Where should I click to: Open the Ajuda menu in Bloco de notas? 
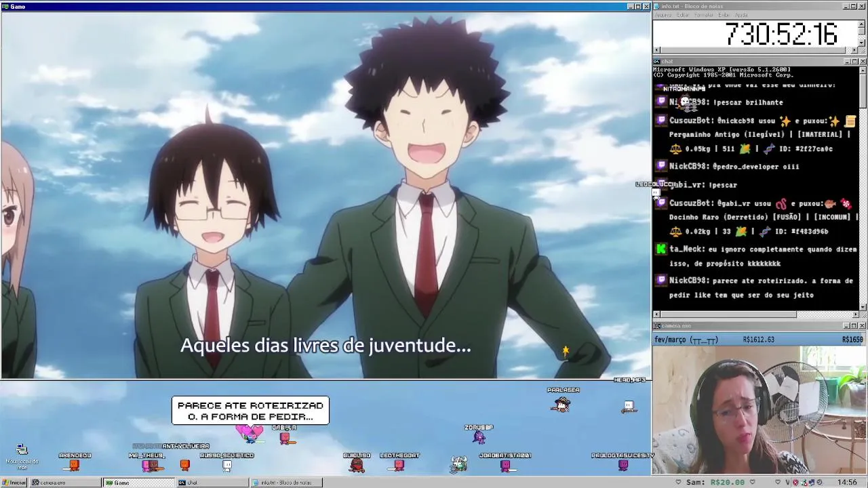point(741,15)
